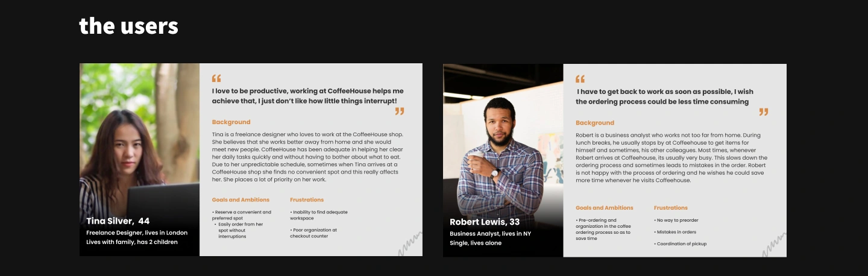Click Robert's Frustrations heading
This screenshot has width=868, height=276.
(671, 208)
